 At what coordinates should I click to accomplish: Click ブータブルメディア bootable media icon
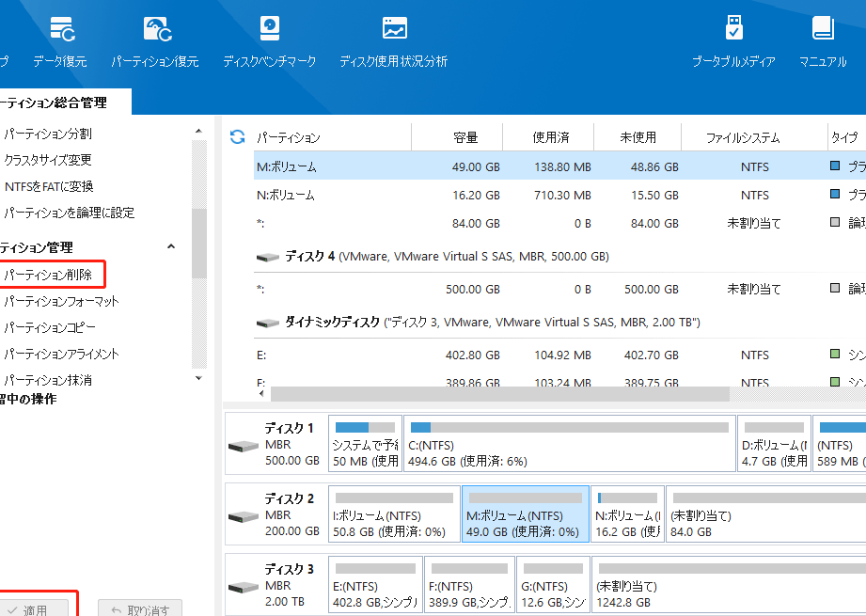pyautogui.click(x=733, y=41)
